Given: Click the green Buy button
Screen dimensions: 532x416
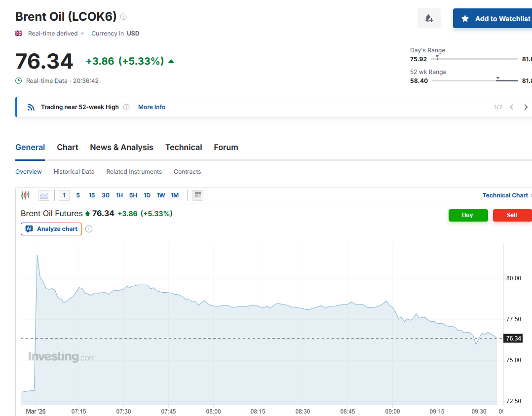Looking at the screenshot, I should point(468,215).
